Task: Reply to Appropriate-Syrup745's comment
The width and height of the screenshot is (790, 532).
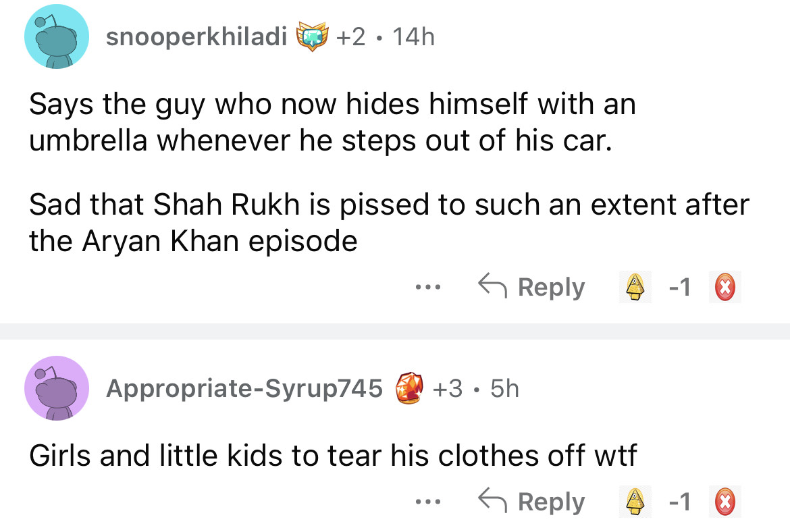Action: point(531,502)
